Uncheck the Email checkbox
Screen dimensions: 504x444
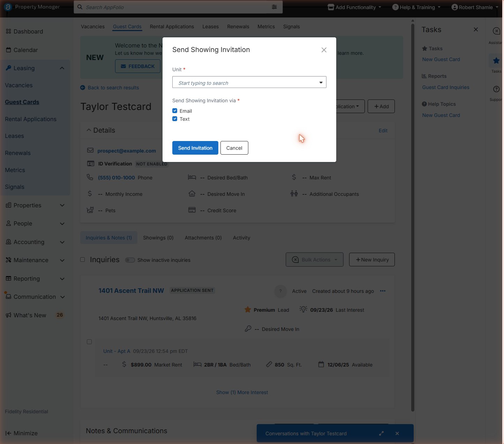click(x=175, y=111)
